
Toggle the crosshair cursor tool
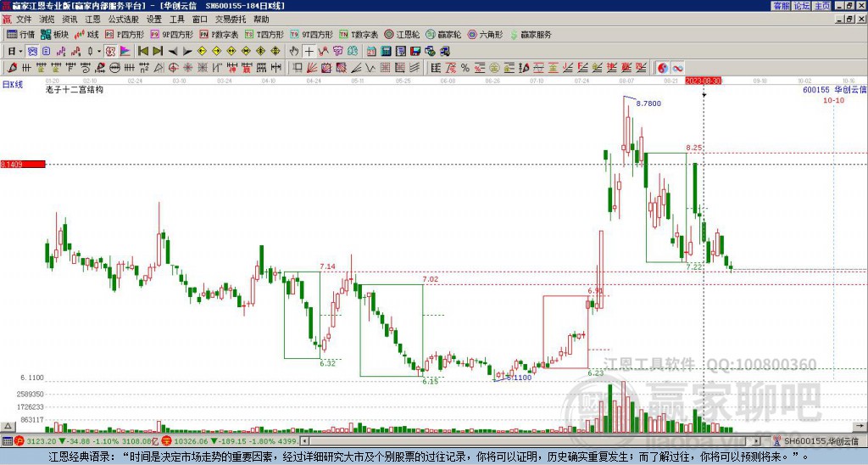[309, 51]
